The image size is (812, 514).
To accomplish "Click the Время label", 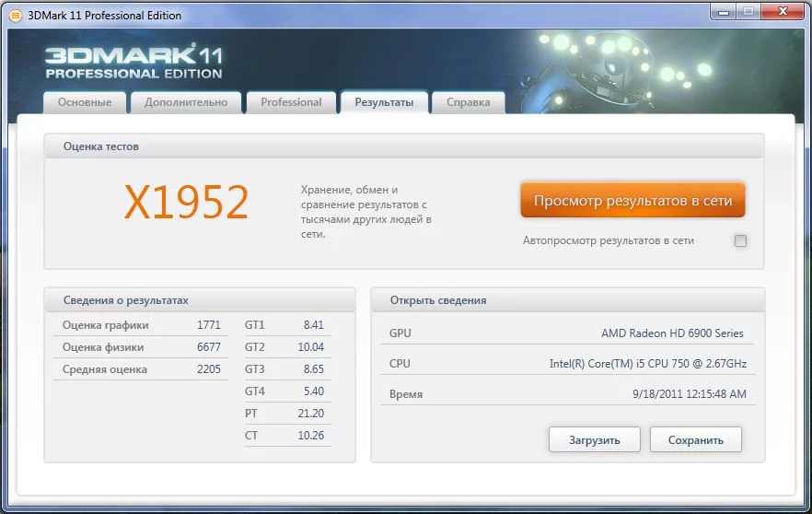I will (x=406, y=394).
